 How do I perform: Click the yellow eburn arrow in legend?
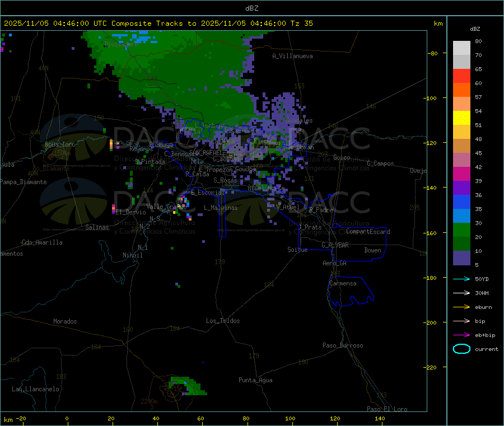[461, 307]
